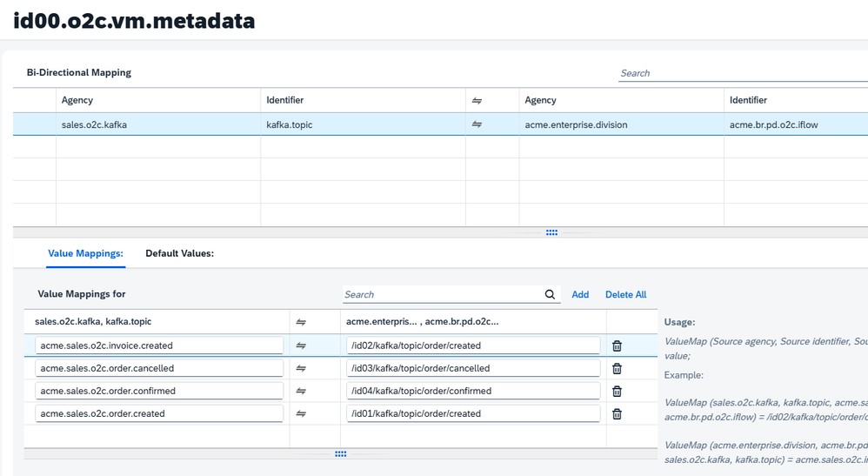This screenshot has height=476, width=868.
Task: Click the Example: label
Action: click(684, 375)
